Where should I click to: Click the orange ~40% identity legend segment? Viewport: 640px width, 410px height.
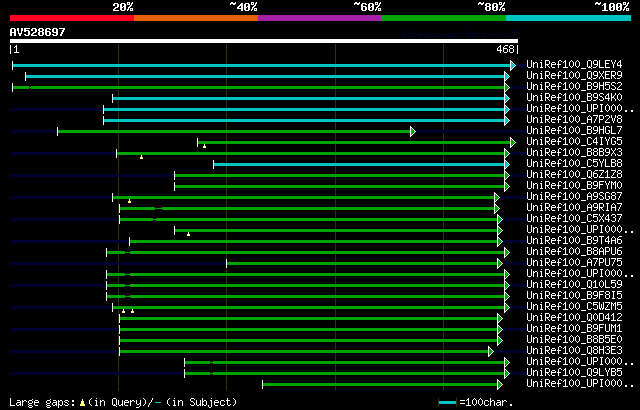tap(196, 18)
